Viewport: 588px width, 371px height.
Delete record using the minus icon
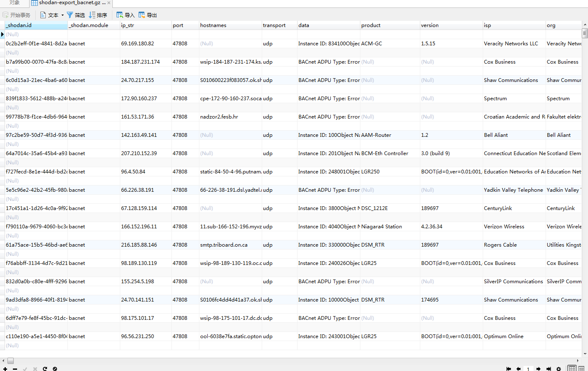(15, 369)
